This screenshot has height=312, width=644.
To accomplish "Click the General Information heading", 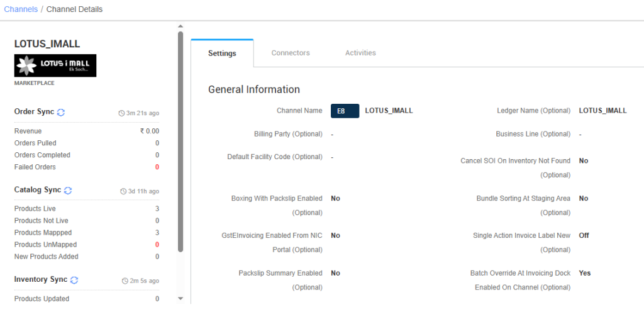I will [x=254, y=89].
